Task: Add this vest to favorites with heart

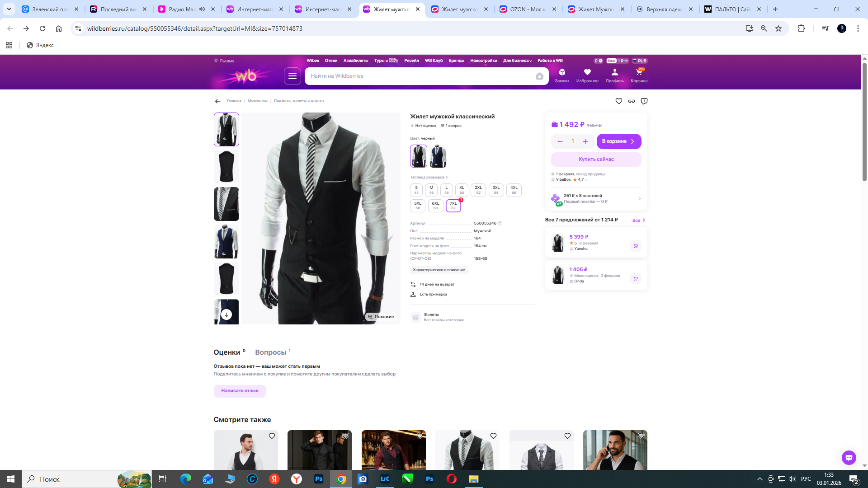Action: pyautogui.click(x=618, y=101)
